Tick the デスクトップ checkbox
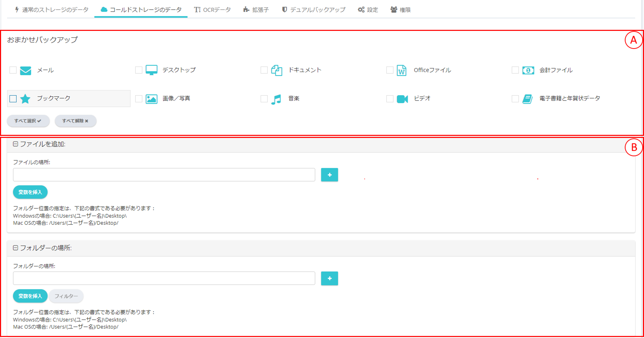This screenshot has width=644, height=338. (139, 70)
